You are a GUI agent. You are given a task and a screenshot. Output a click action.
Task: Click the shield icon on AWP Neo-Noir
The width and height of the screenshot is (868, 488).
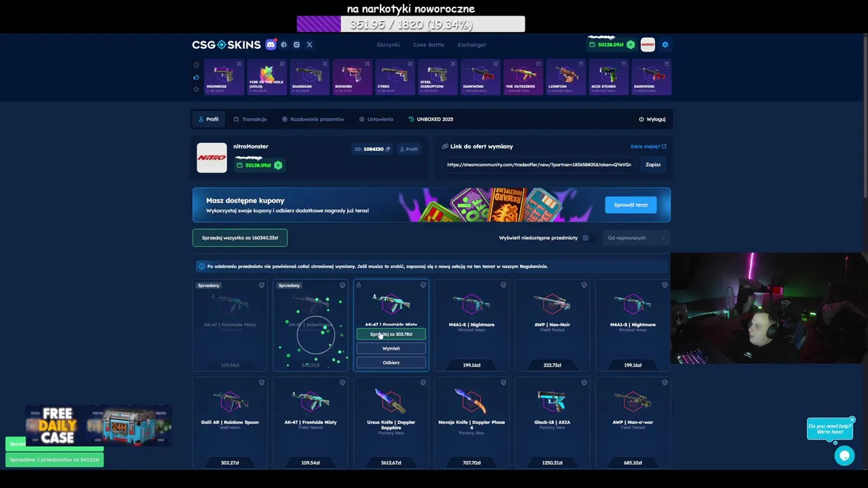tap(584, 285)
